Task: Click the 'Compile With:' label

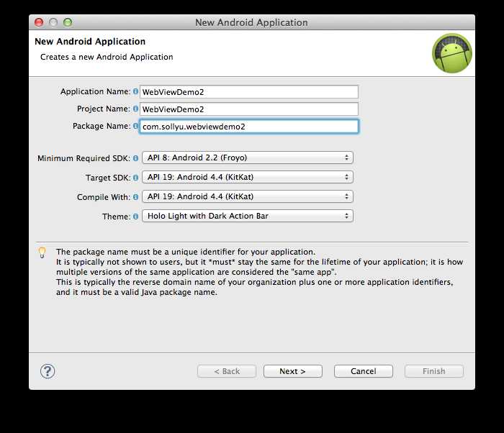Action: 104,197
